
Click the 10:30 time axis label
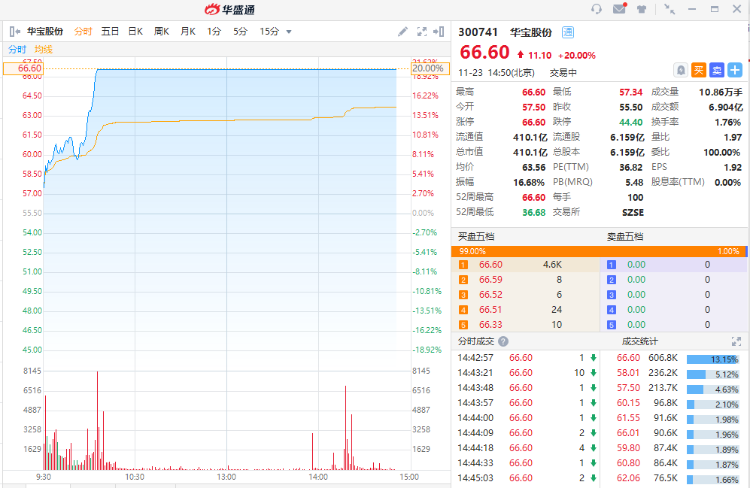(135, 477)
